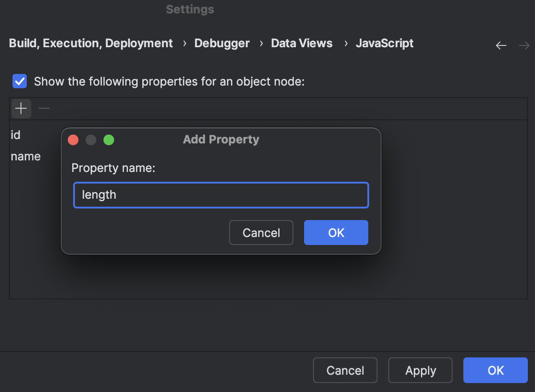Viewport: 535px width, 392px height.
Task: Cancel the Add Property dialog
Action: (261, 232)
